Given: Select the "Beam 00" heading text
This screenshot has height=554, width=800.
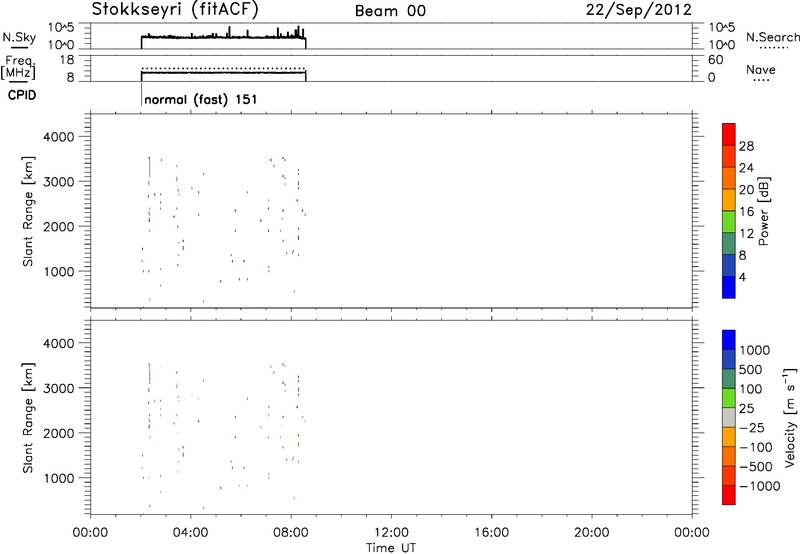Looking at the screenshot, I should click(390, 11).
